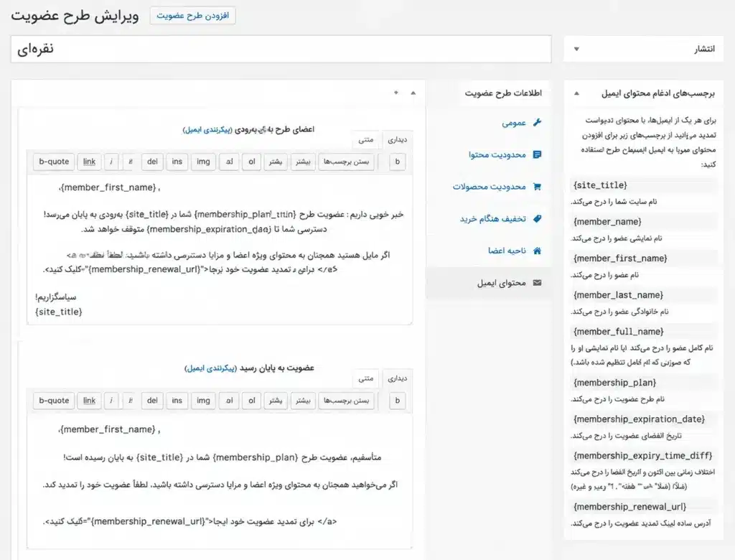The image size is (735, 560).
Task: Click the {membership_expiry_time_diff} merge tag
Action: click(x=642, y=456)
